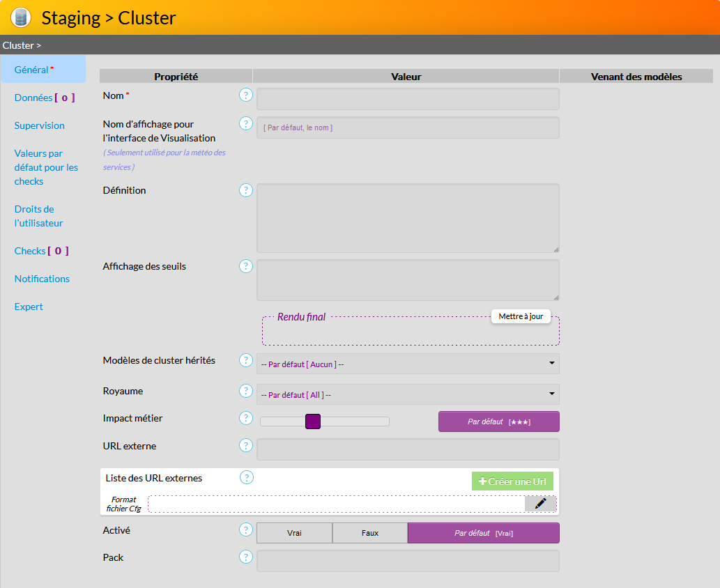Set Activé to Vrai
Image resolution: width=720 pixels, height=588 pixels.
pos(294,533)
